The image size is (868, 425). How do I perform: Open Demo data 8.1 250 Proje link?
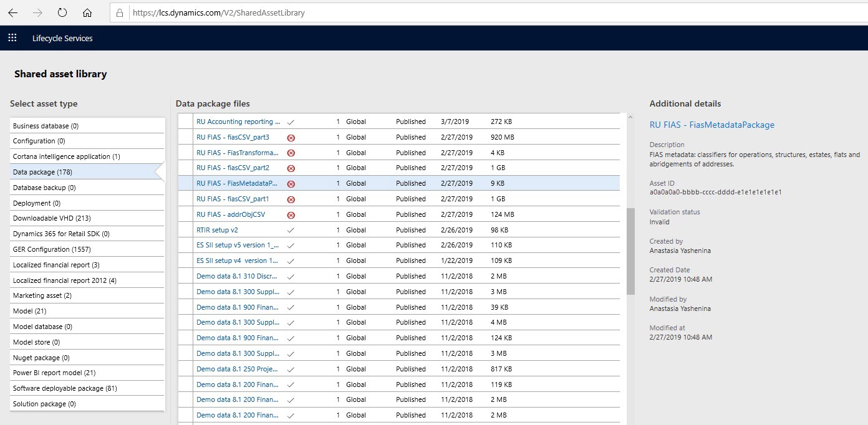[237, 369]
